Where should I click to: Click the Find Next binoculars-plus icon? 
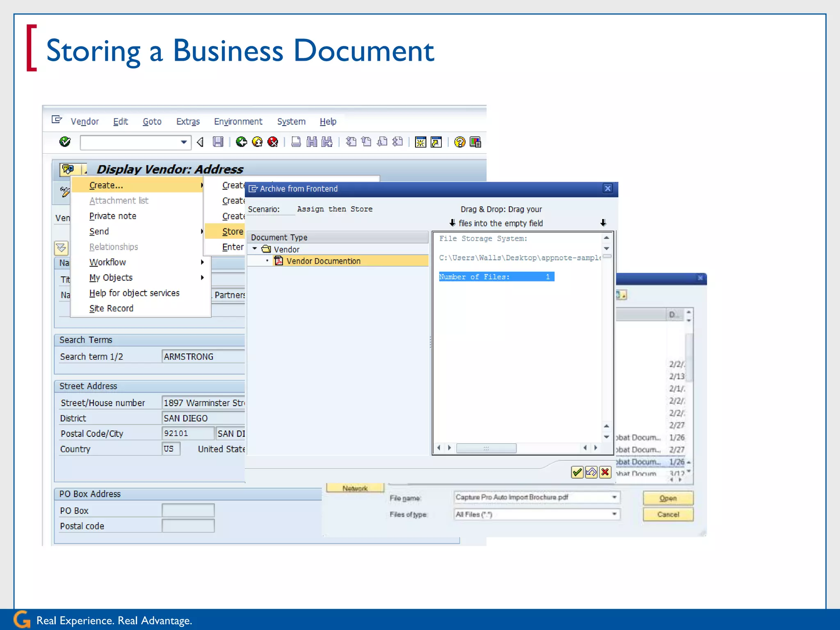point(327,142)
